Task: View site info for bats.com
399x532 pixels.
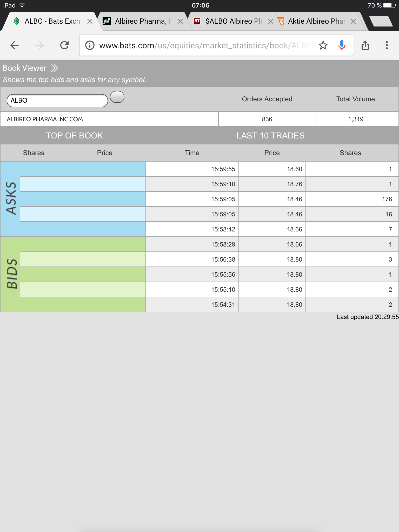Action: [x=90, y=45]
